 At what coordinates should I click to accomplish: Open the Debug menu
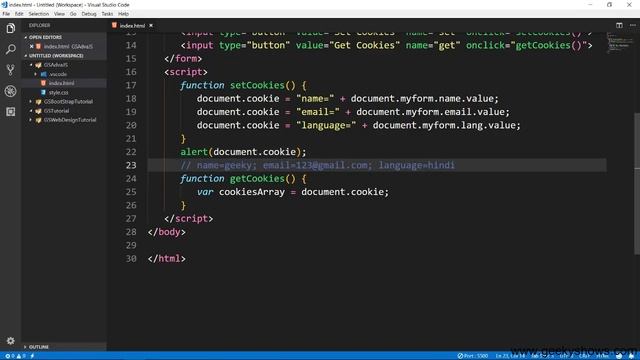pyautogui.click(x=89, y=14)
